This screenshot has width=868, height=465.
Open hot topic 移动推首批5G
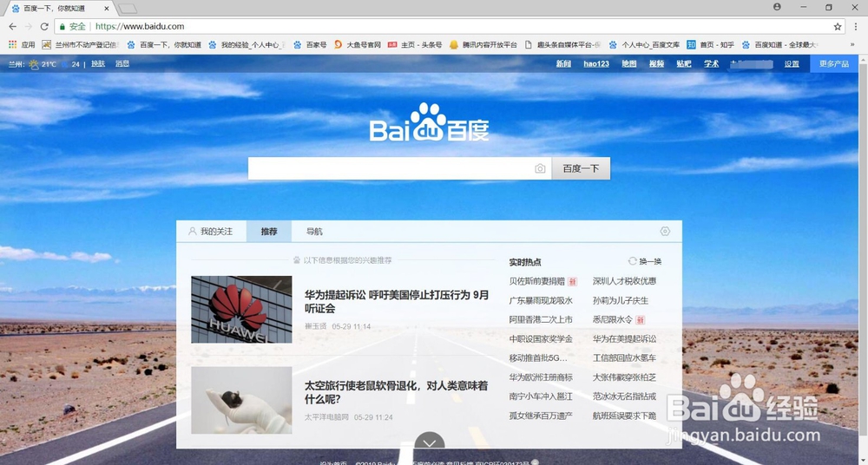tap(538, 358)
